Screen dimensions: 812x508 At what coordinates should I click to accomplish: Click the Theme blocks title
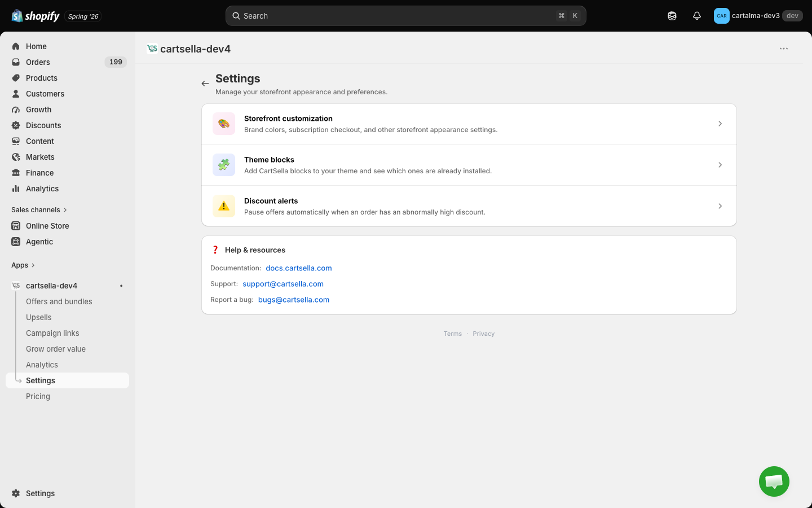(x=269, y=160)
